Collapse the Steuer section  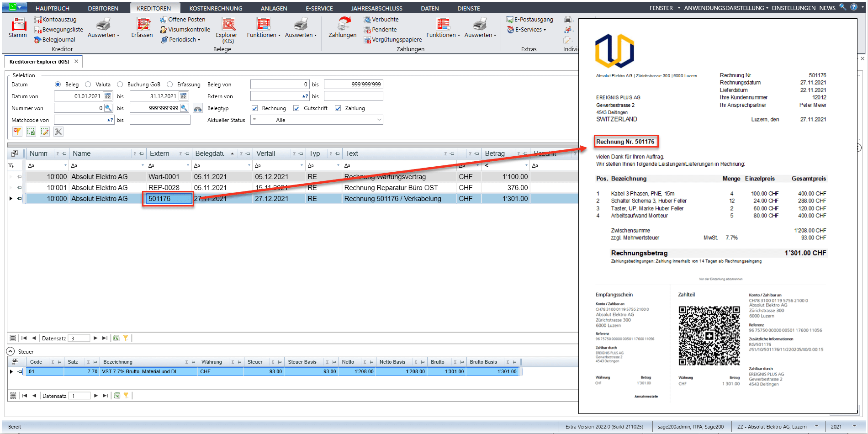(x=10, y=351)
